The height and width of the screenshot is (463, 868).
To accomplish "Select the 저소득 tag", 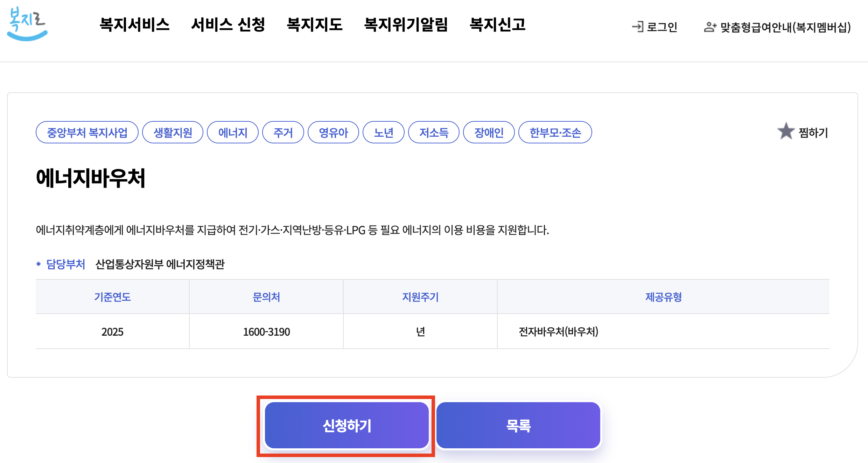I will [x=434, y=133].
